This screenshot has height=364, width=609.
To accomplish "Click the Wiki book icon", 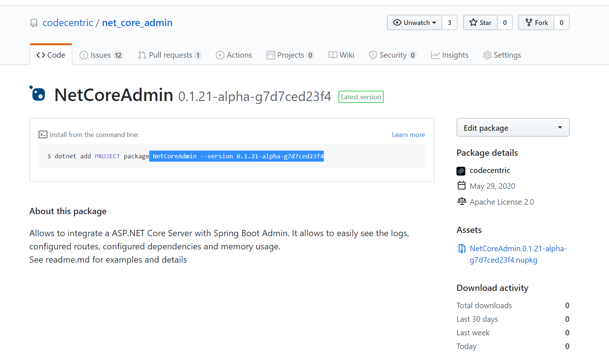I will (x=333, y=55).
